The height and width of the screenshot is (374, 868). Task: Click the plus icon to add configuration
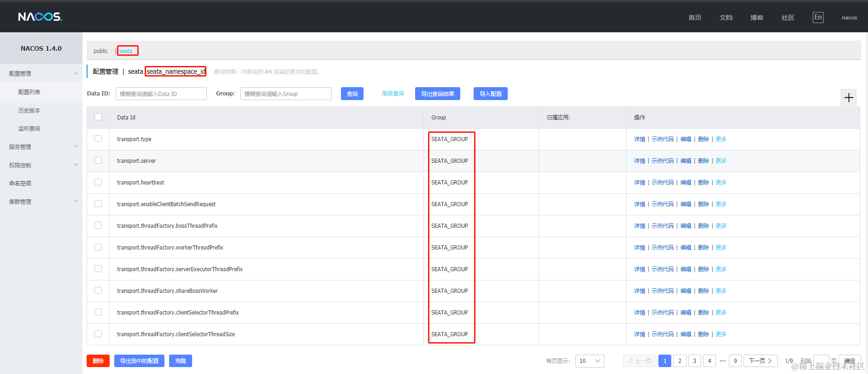tap(849, 97)
